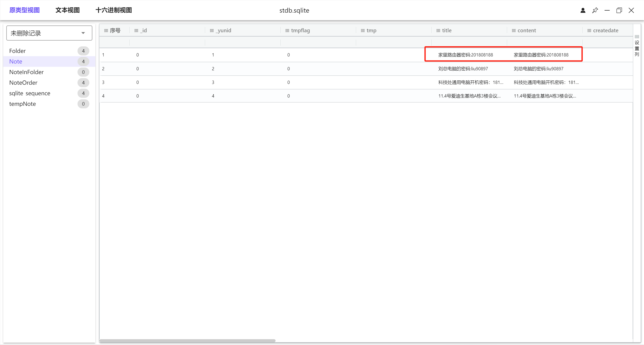Click the menu icon beside _yunid column
Screen dimensions: 644x345
[x=212, y=30]
